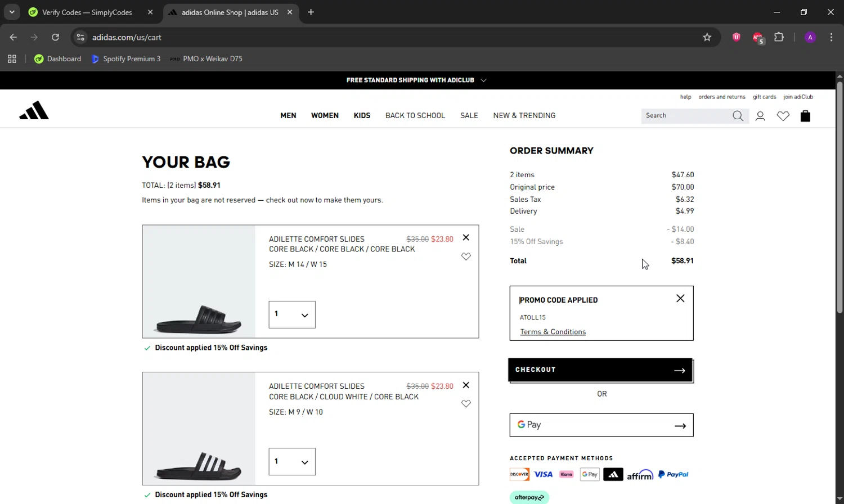Open the join adiClub link

[x=798, y=97]
